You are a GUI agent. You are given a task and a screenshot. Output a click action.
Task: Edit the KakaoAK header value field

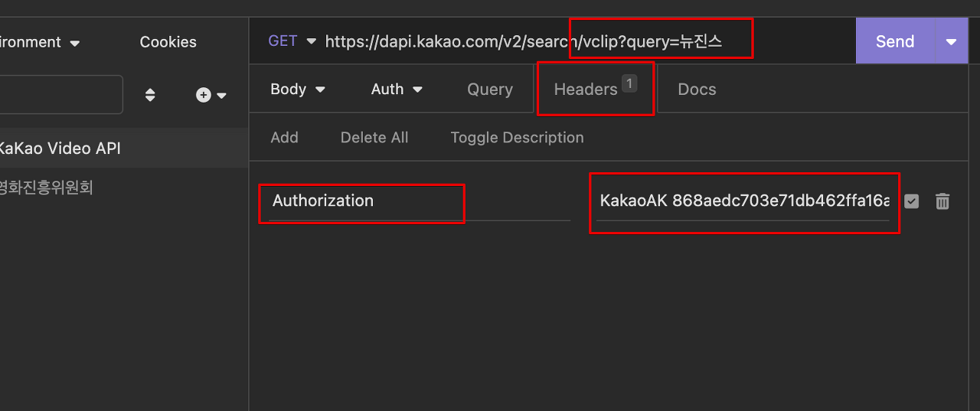coord(743,201)
